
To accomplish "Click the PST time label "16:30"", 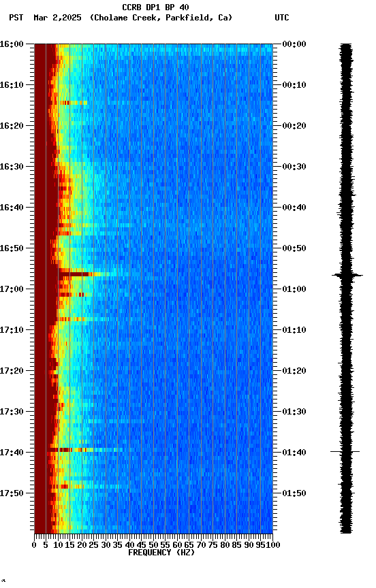I will point(12,167).
